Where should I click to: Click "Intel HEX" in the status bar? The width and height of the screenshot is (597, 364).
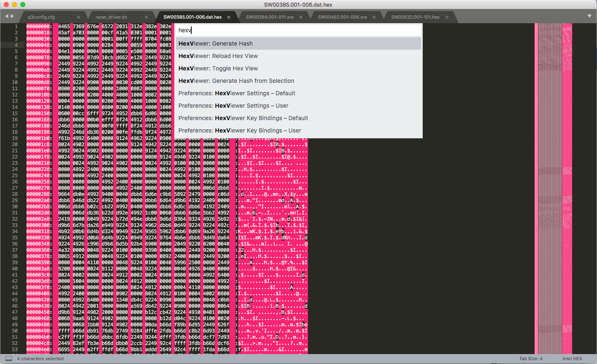pyautogui.click(x=572, y=359)
